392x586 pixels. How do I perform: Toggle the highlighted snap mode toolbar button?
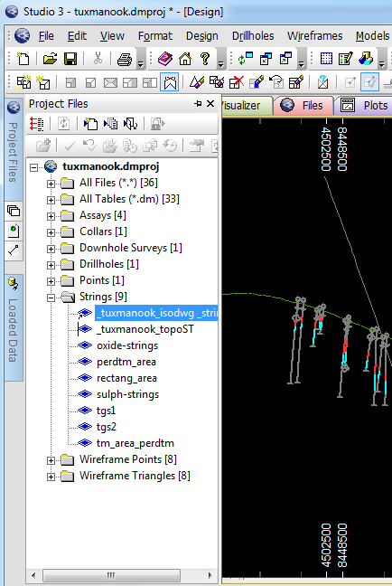[369, 82]
